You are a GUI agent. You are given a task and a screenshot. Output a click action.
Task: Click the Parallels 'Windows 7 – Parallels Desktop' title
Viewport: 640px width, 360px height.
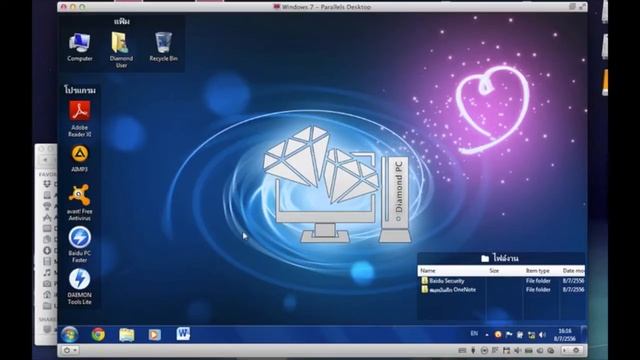click(326, 7)
